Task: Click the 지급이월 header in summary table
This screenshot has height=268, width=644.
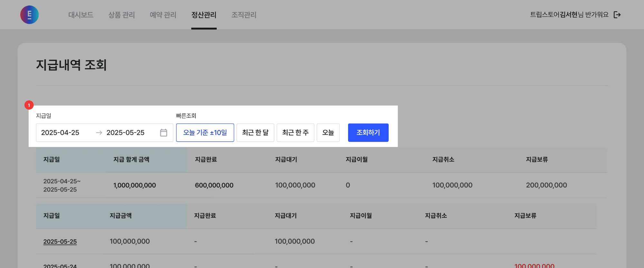Action: [357, 160]
